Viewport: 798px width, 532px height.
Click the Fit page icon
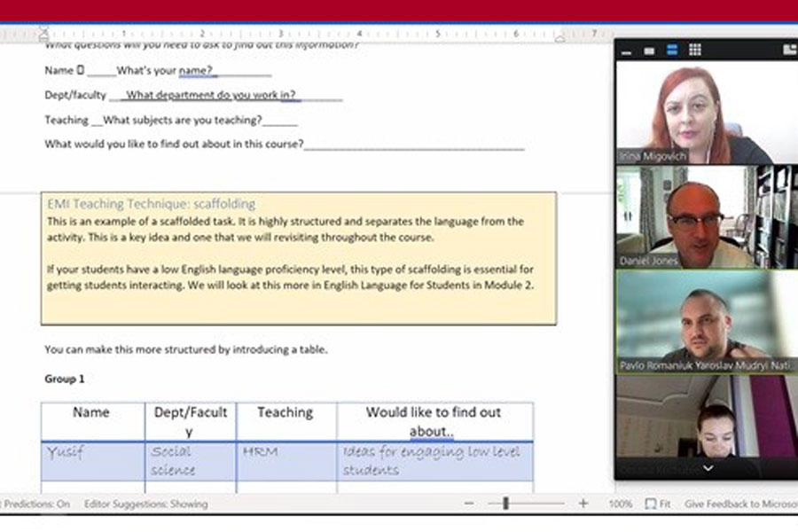pos(657,504)
